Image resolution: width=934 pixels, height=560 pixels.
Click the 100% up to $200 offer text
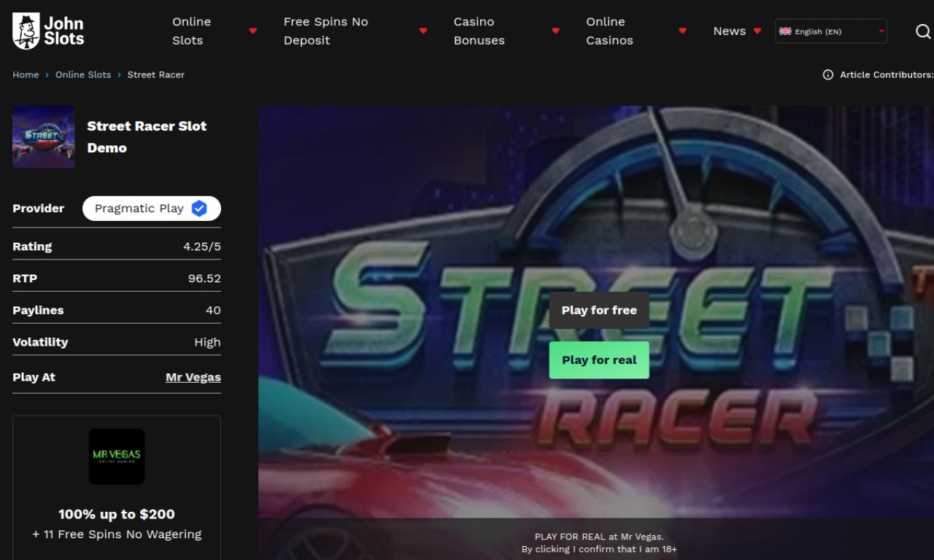click(117, 514)
